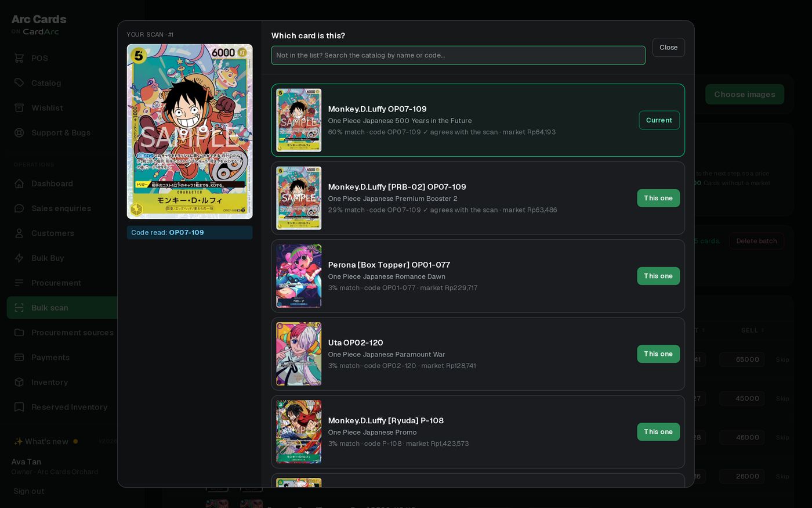Click the Uta OP02-120 title
This screenshot has height=508, width=812.
pos(356,343)
